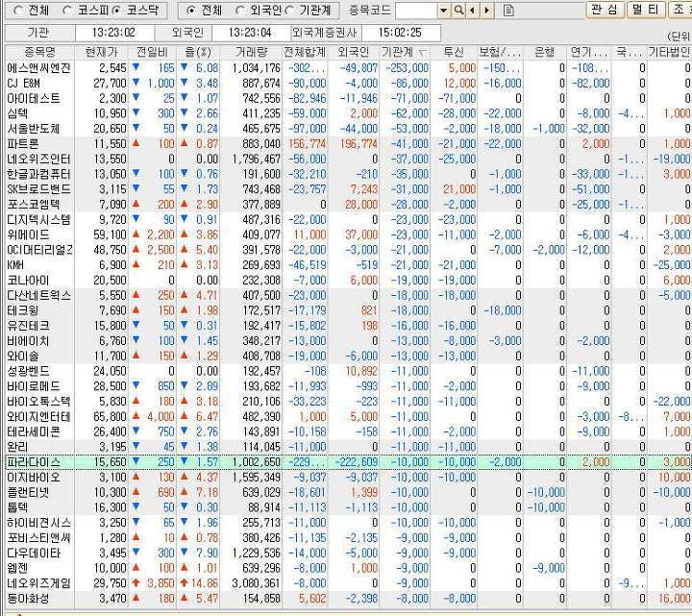The width and height of the screenshot is (692, 616).
Task: Select the 동아화성 stock row
Action: pos(348,599)
